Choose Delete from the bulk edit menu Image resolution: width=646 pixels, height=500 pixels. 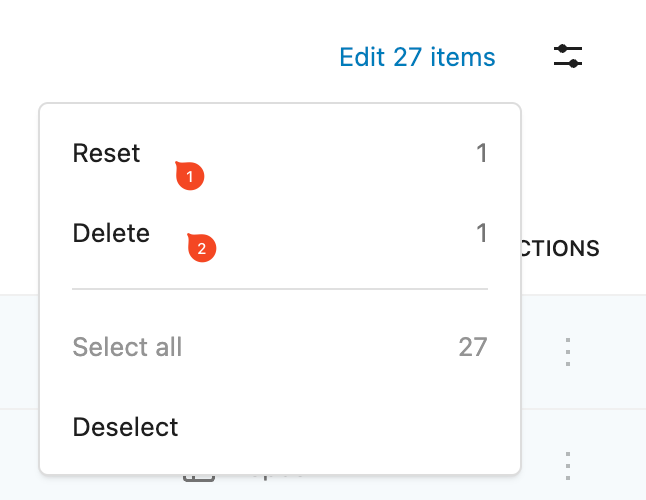click(x=280, y=233)
